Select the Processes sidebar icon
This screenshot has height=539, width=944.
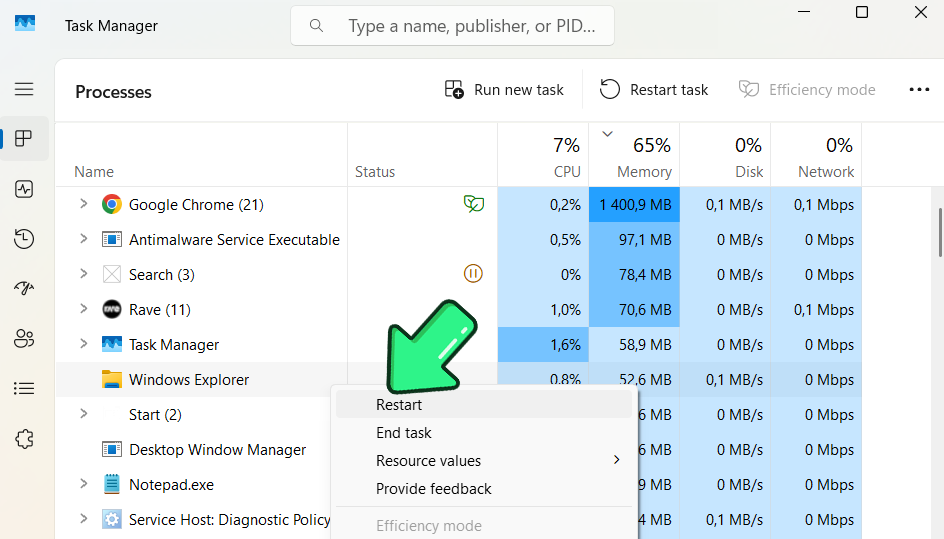tap(24, 139)
